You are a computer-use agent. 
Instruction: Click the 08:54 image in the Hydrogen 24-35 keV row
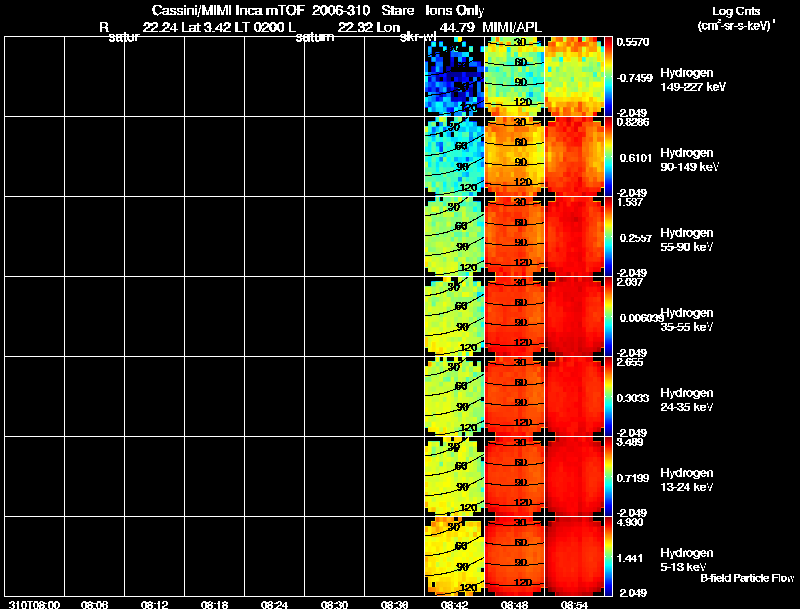tap(574, 397)
